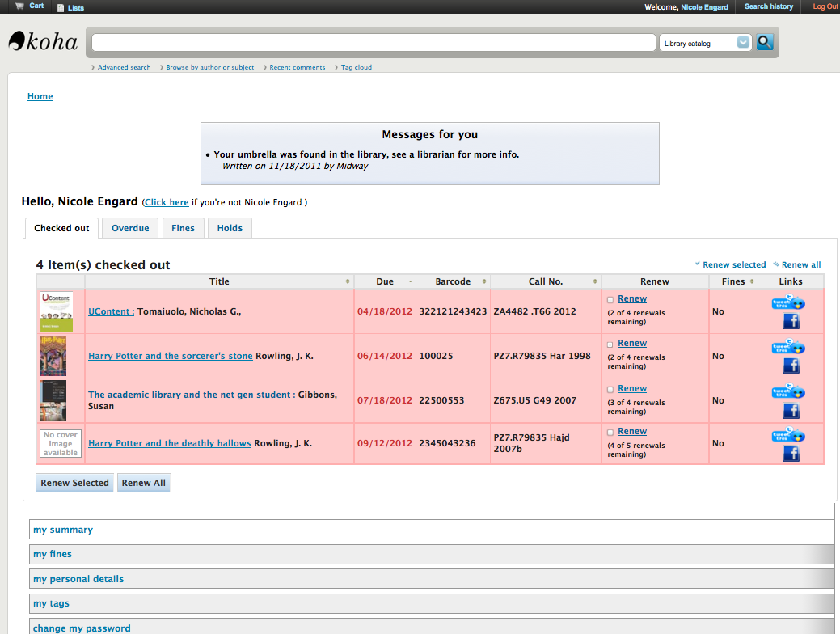Click the catalog search text field
The image size is (840, 634).
[373, 43]
